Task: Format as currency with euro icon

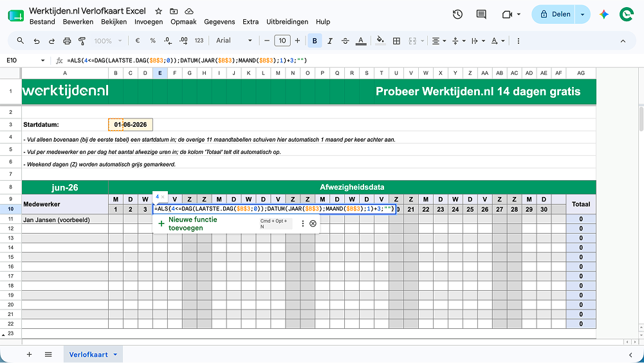Action: [138, 41]
